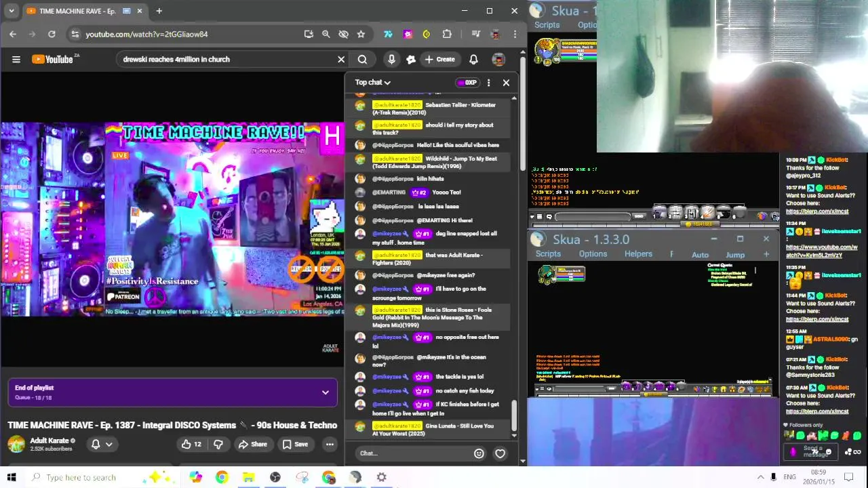Open Settings gear on taskbar
The image size is (868, 488).
(382, 477)
